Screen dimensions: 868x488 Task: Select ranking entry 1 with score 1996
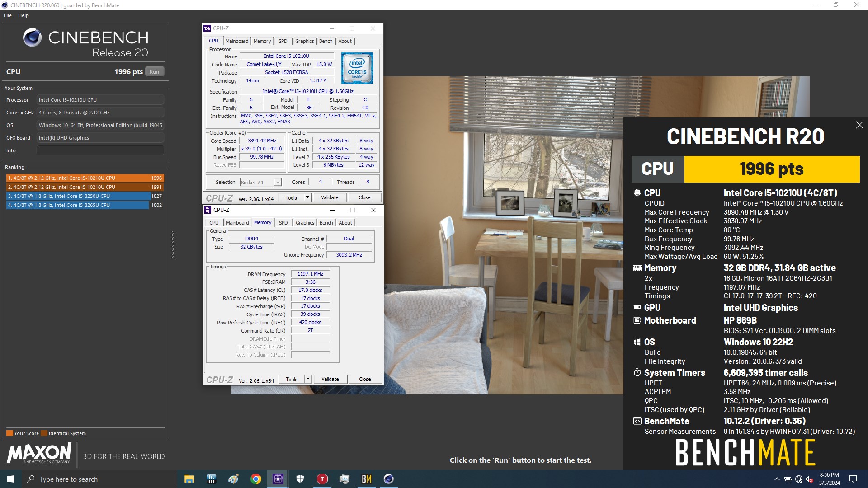point(85,178)
